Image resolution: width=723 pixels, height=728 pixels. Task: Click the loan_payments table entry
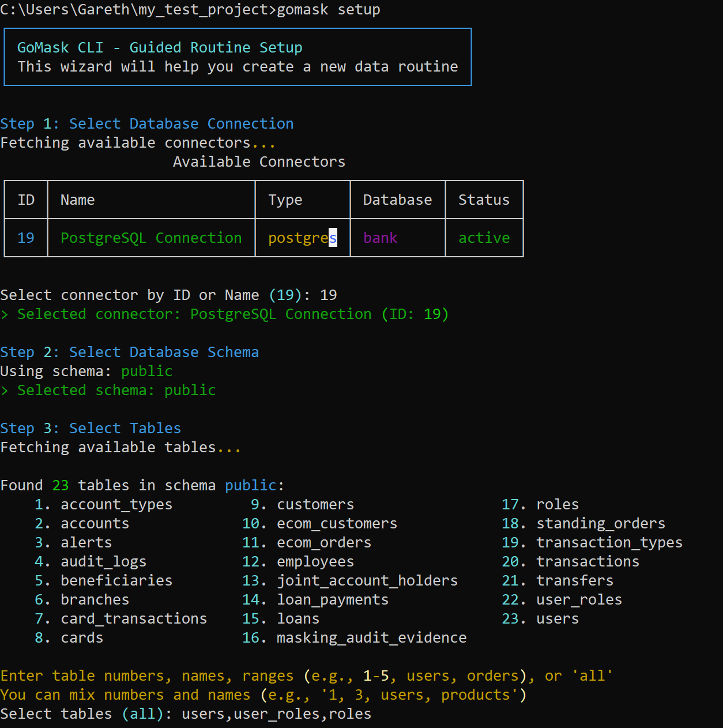pyautogui.click(x=333, y=600)
